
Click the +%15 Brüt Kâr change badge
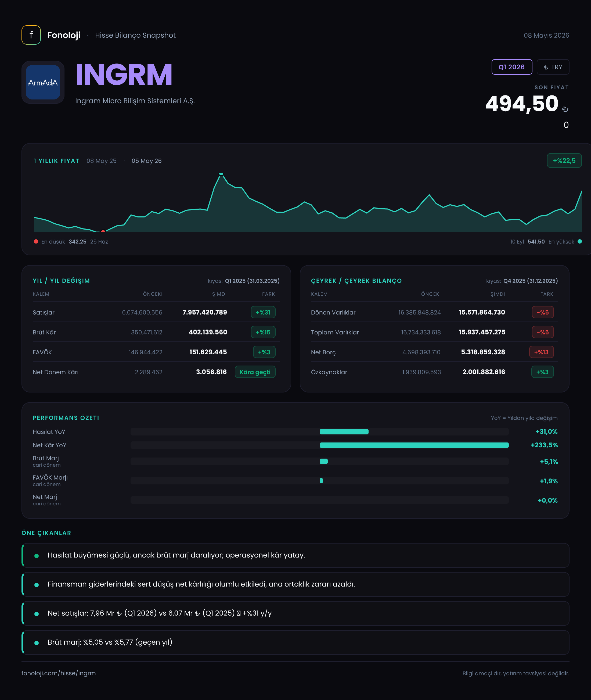pyautogui.click(x=263, y=332)
